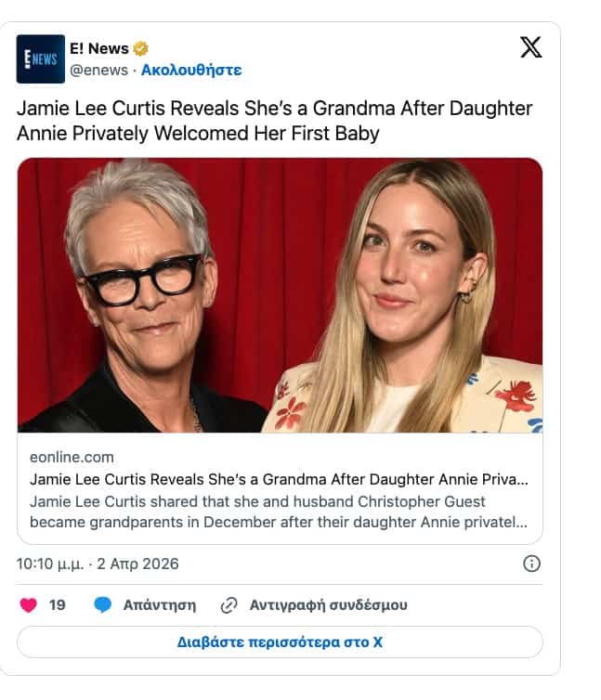Click the chain link copy icon
Screen dimensions: 601x700
point(229,605)
